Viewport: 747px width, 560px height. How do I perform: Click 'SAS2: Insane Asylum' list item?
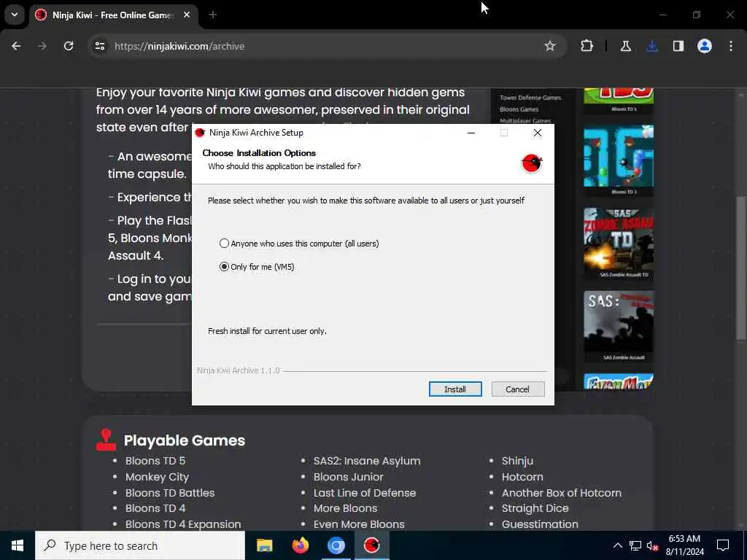(x=367, y=461)
